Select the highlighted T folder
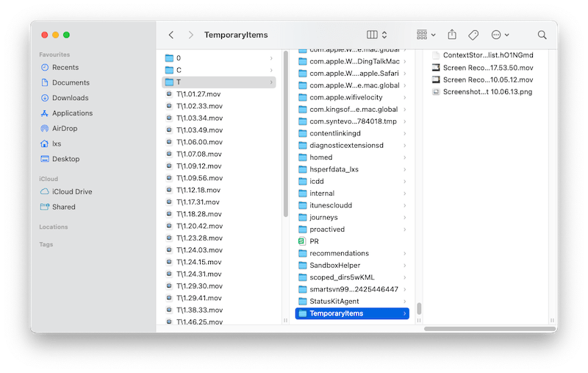The width and height of the screenshot is (588, 373). pyautogui.click(x=219, y=82)
